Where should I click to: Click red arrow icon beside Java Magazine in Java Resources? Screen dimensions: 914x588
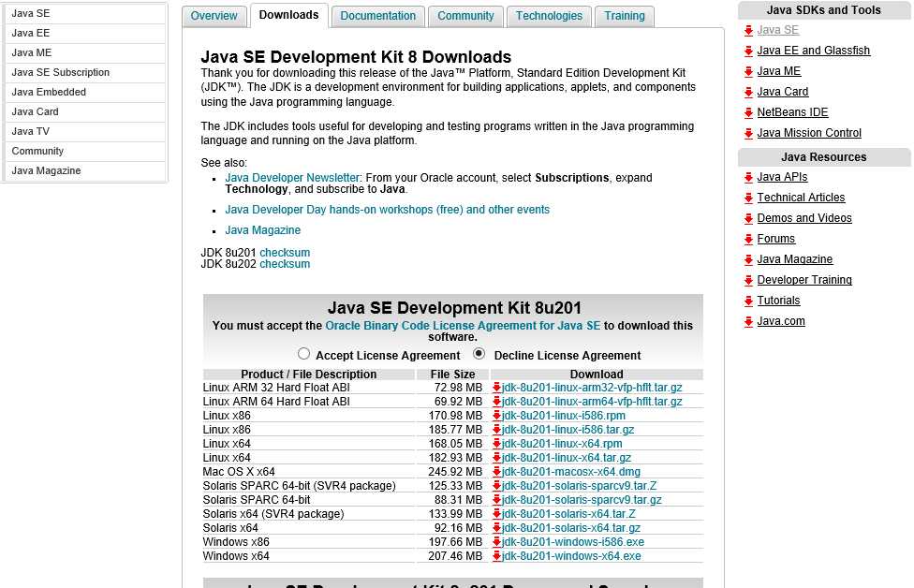(749, 260)
